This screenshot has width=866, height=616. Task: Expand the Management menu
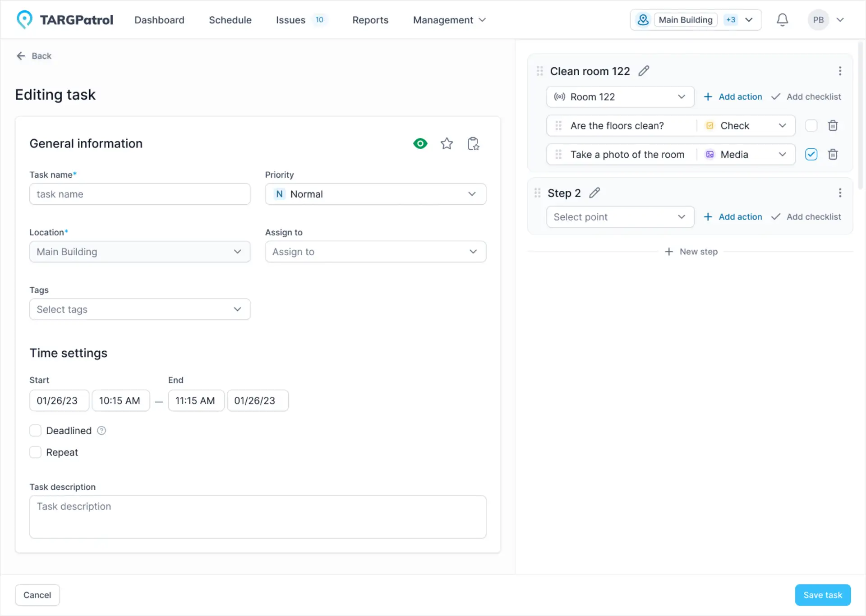(x=449, y=20)
